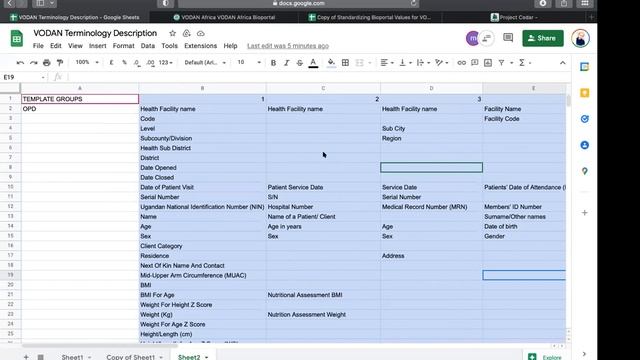Image resolution: width=640 pixels, height=360 pixels.
Task: Check the cloud document status icon
Action: pos(200,33)
